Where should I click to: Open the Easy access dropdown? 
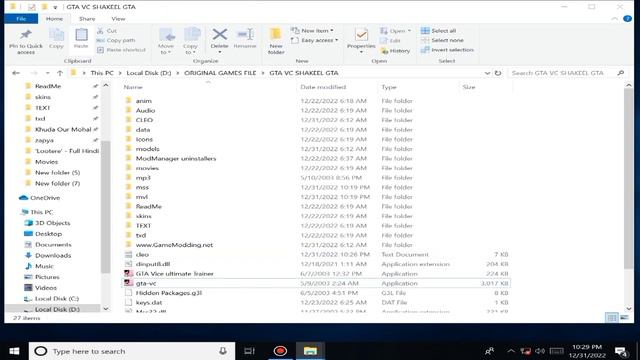tap(314, 40)
